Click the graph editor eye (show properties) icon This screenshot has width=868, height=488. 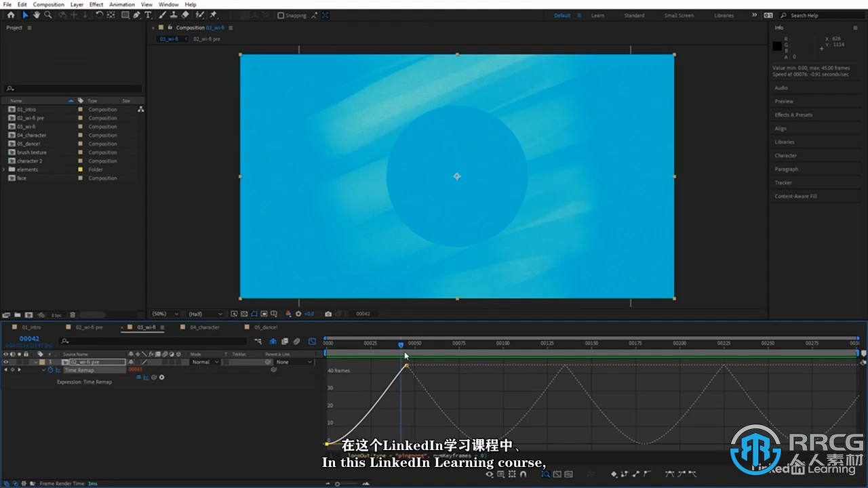490,474
